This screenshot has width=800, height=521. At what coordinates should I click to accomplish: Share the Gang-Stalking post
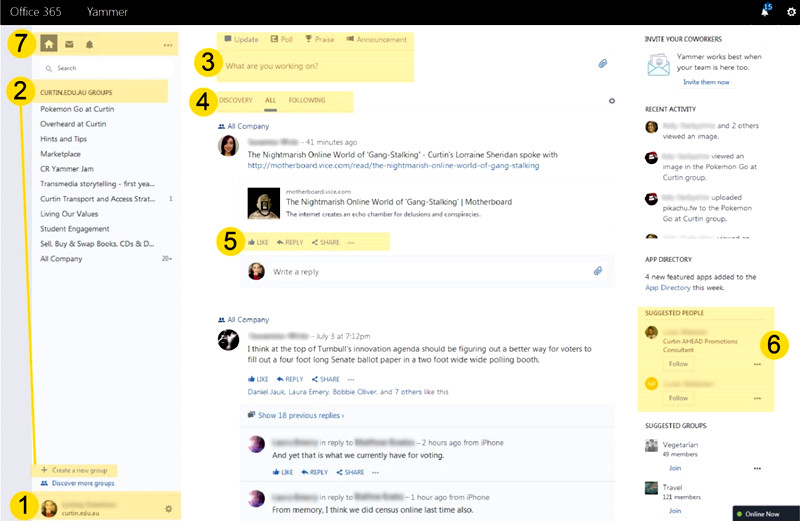point(326,242)
